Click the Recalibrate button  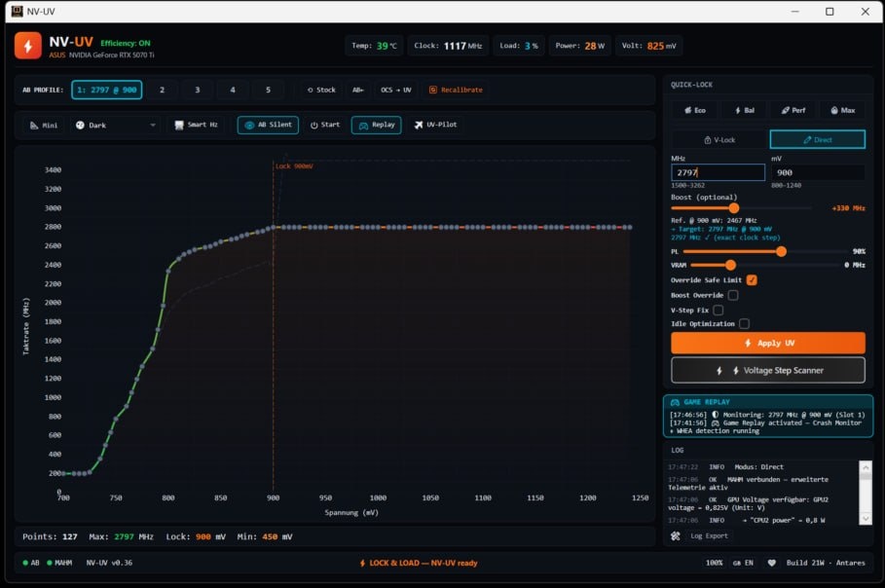(x=456, y=90)
